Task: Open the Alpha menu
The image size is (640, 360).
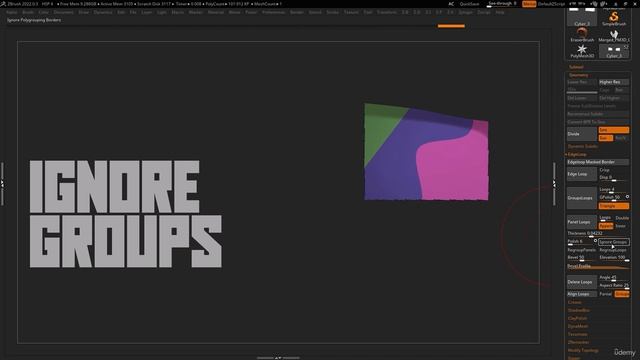Action: (12, 12)
